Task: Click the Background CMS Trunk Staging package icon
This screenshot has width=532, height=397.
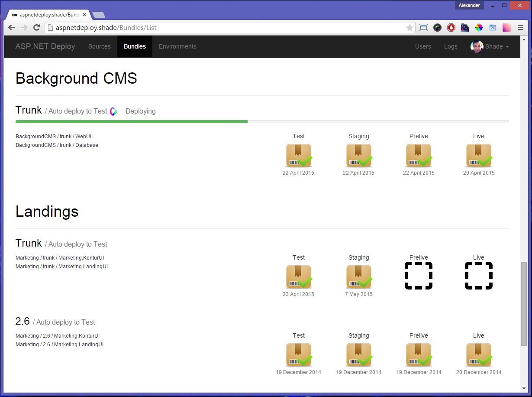Action: pos(359,156)
